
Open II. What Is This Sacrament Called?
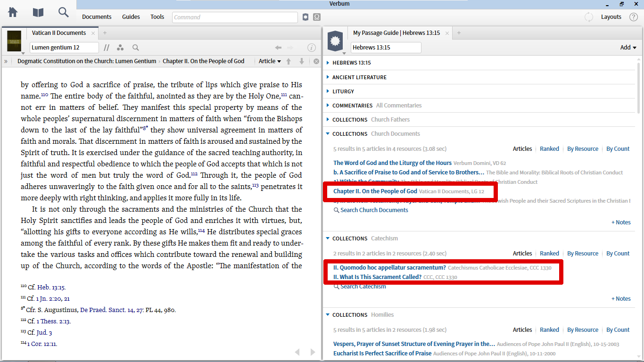click(x=377, y=277)
